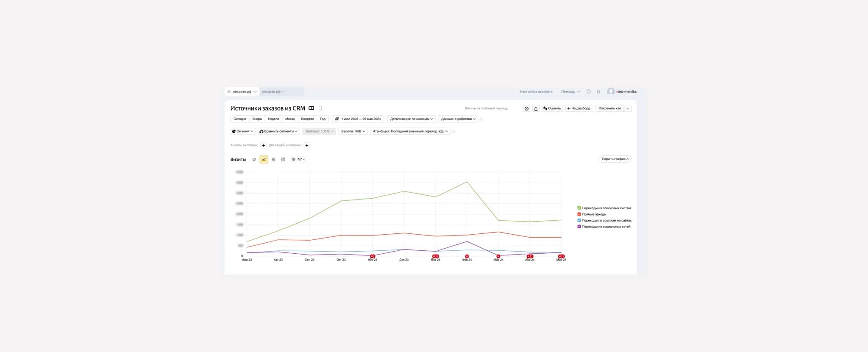Toggle the 'Прямые заходы' legend checkbox
The image size is (868, 352).
pos(579,214)
